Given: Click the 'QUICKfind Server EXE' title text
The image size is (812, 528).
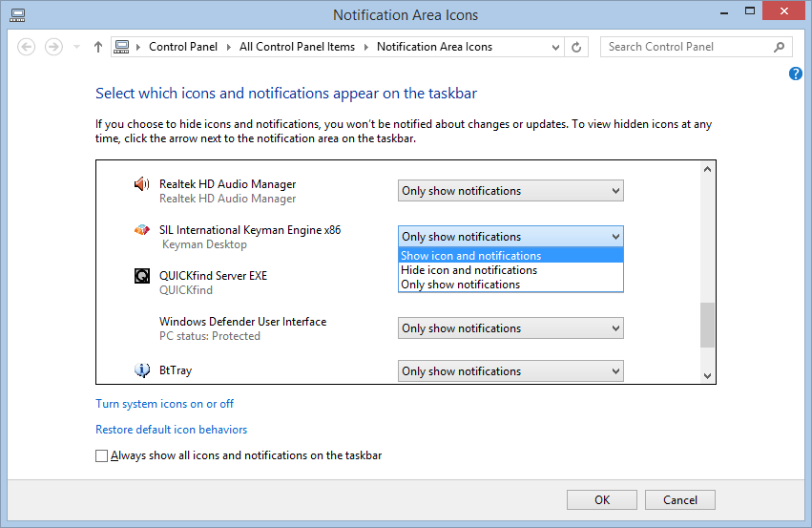Looking at the screenshot, I should tap(214, 276).
